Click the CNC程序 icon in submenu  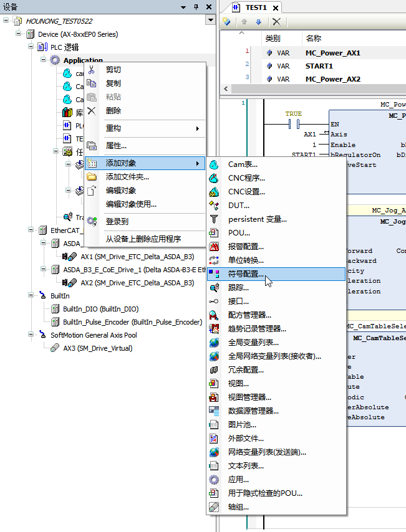(214, 178)
